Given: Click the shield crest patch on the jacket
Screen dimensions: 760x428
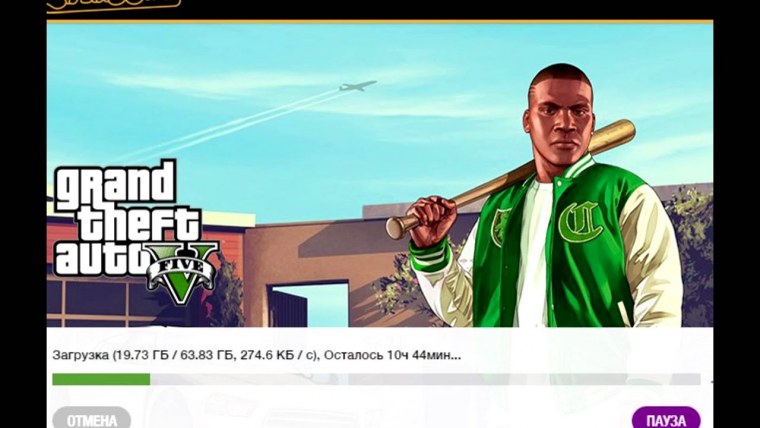Looking at the screenshot, I should point(500,226).
